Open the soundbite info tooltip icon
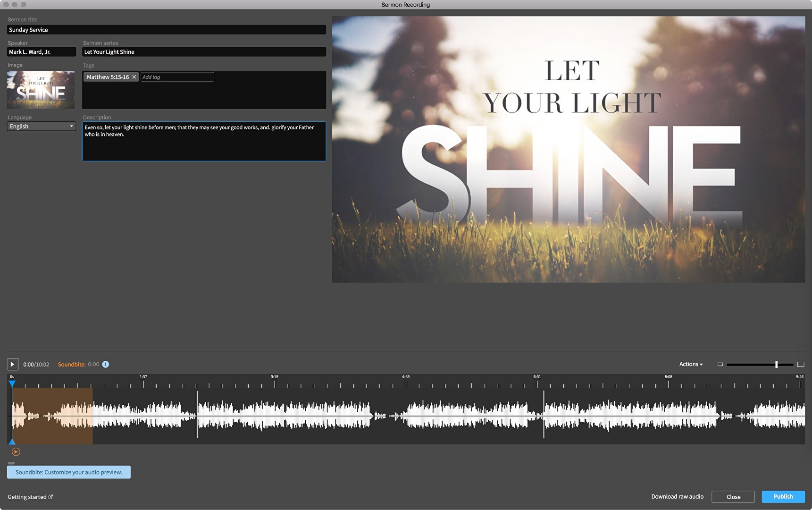Image resolution: width=812 pixels, height=510 pixels. pyautogui.click(x=106, y=364)
